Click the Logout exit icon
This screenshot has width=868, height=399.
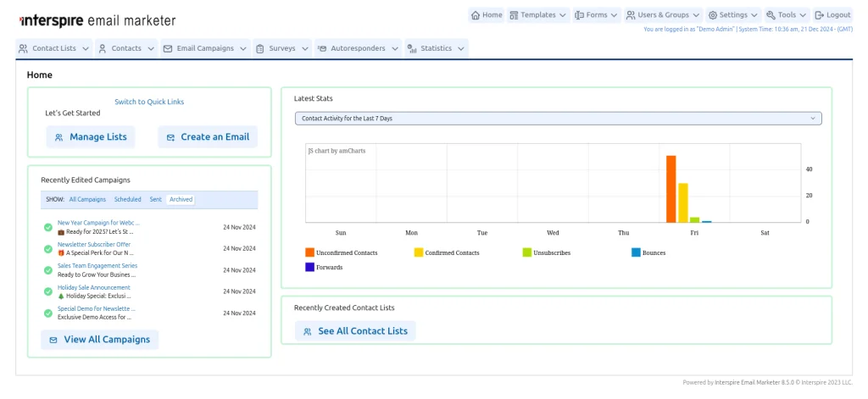[819, 15]
